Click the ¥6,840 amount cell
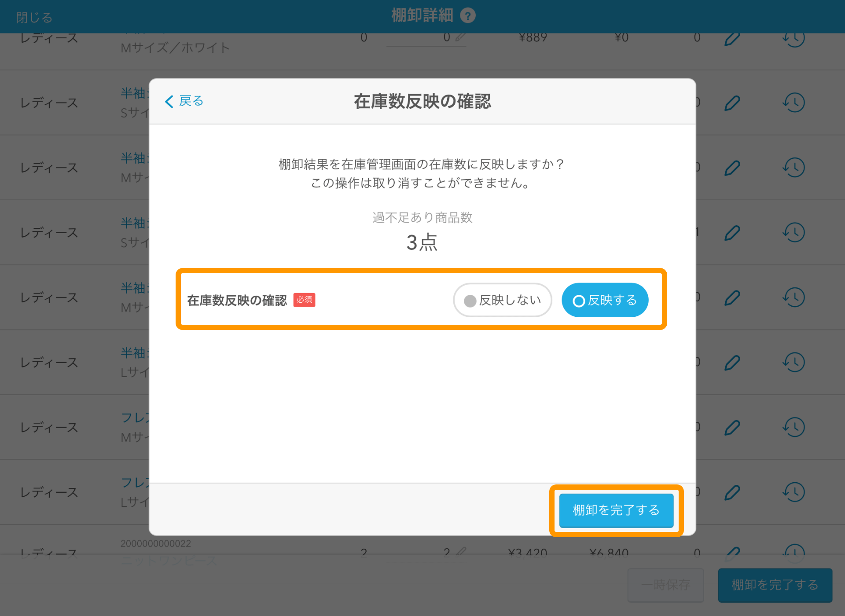 [609, 553]
